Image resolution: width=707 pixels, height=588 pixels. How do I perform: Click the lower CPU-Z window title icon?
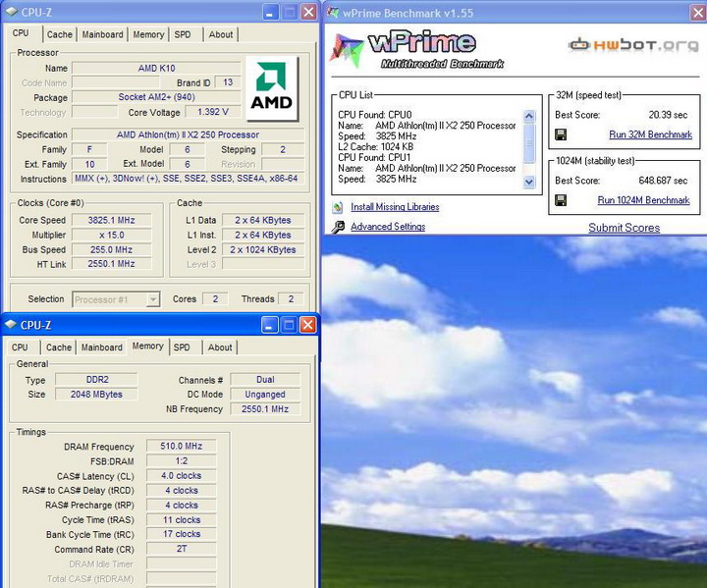[x=11, y=325]
